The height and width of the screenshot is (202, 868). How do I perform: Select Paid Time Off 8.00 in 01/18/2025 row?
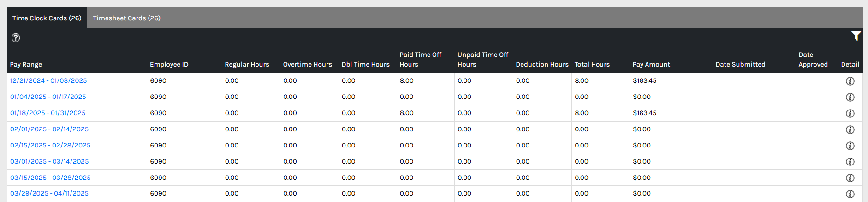(407, 113)
